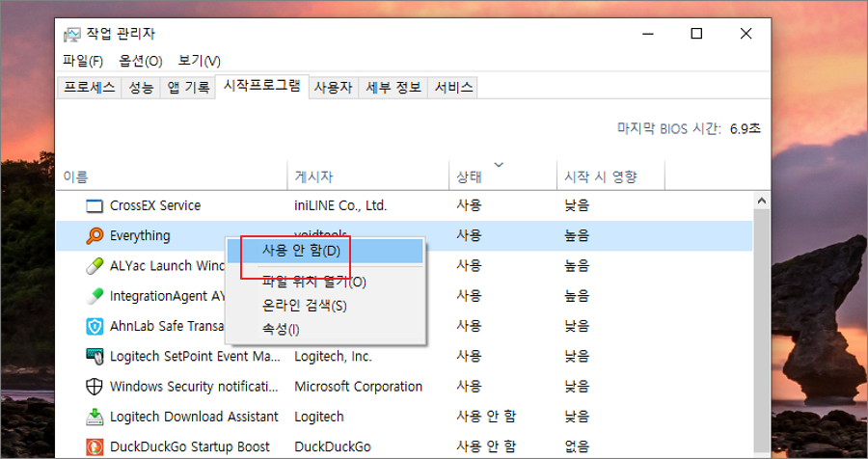
Task: Minimize the Task Manager window
Action: (647, 34)
